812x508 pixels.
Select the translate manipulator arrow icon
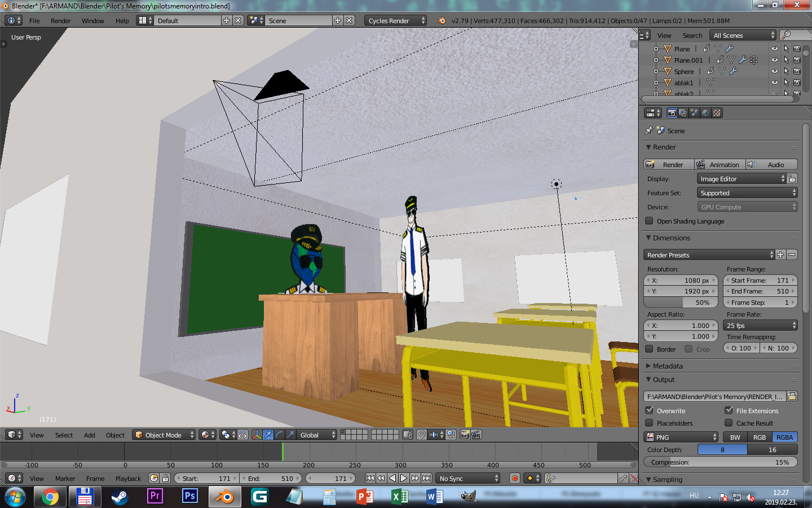click(x=268, y=435)
